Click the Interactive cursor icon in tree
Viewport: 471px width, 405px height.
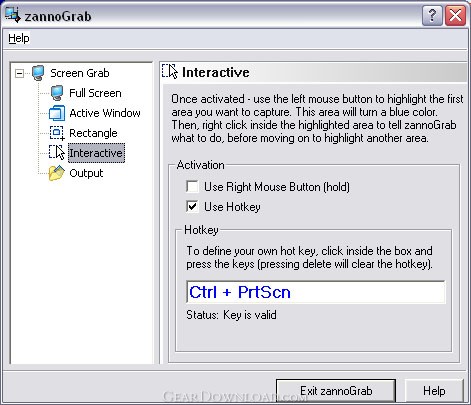(57, 152)
